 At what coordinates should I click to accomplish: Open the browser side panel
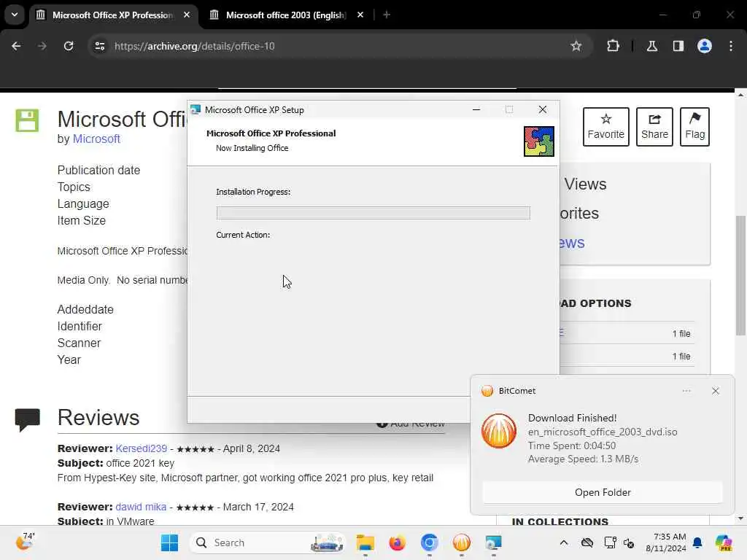tap(678, 46)
